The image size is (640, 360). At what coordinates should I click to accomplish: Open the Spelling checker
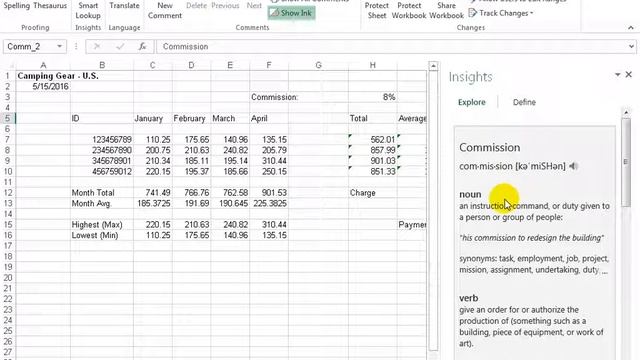16,6
